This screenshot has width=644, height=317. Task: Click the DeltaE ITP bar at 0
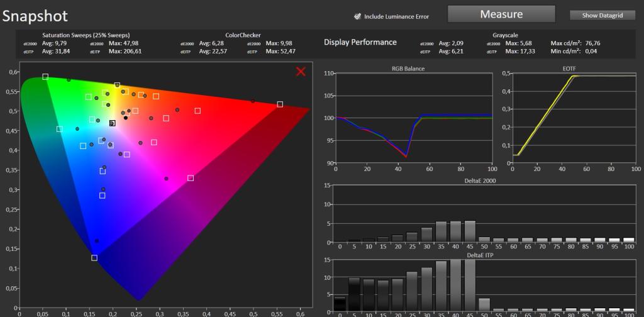click(340, 304)
